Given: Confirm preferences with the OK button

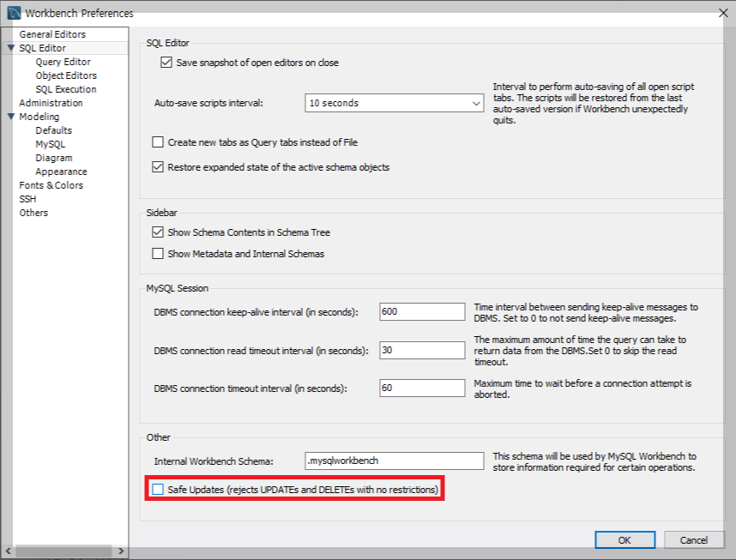Looking at the screenshot, I should tap(624, 539).
